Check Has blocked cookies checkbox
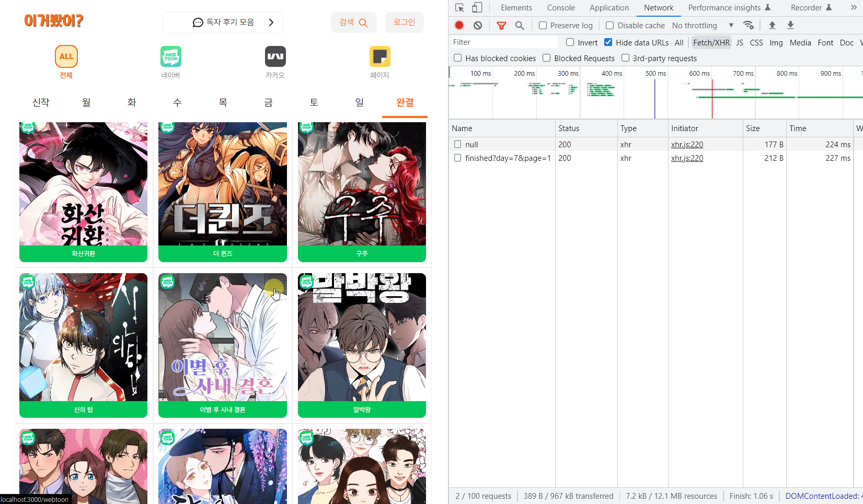The height and width of the screenshot is (504, 863). pos(458,58)
